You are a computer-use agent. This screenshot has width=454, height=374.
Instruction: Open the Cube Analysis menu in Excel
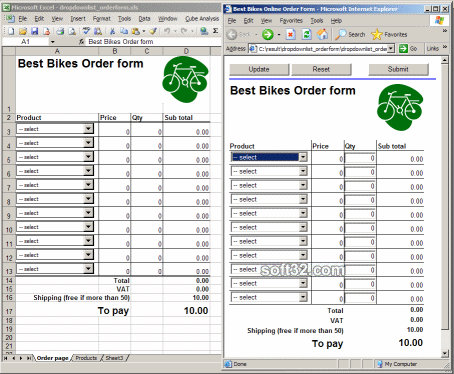click(202, 19)
